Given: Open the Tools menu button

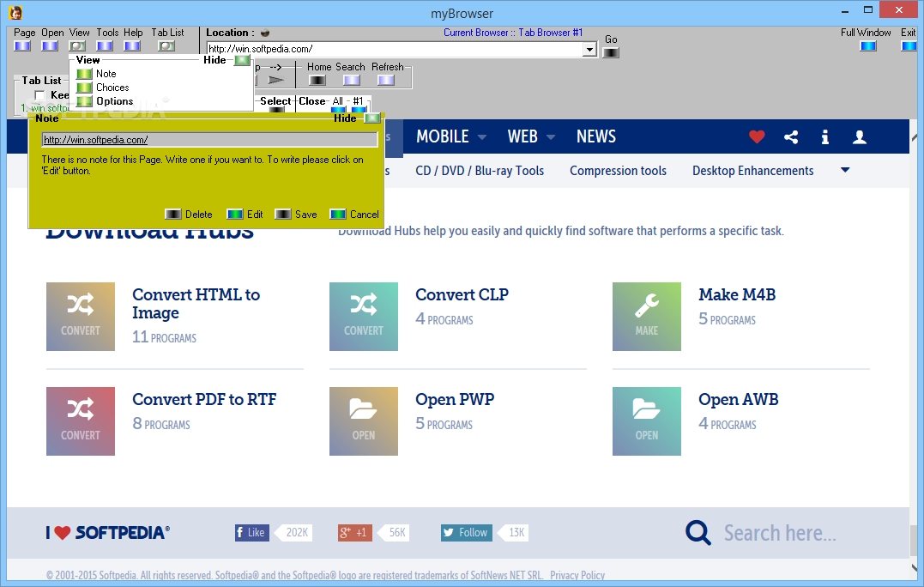Looking at the screenshot, I should click(105, 46).
